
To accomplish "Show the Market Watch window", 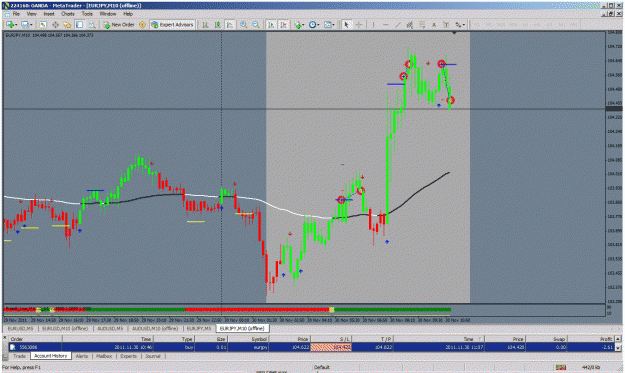I will [x=43, y=25].
